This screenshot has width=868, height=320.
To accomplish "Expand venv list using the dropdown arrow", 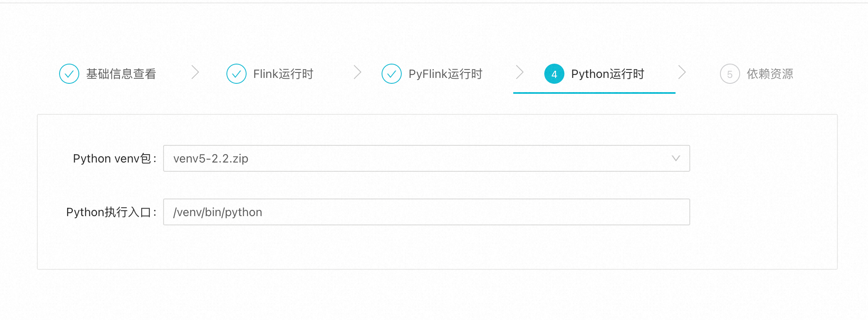I will 676,158.
